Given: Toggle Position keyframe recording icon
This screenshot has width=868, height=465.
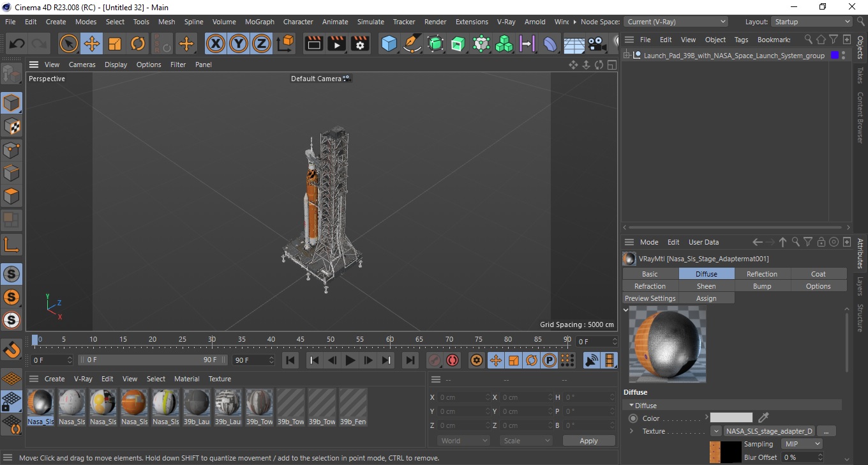Looking at the screenshot, I should point(495,360).
